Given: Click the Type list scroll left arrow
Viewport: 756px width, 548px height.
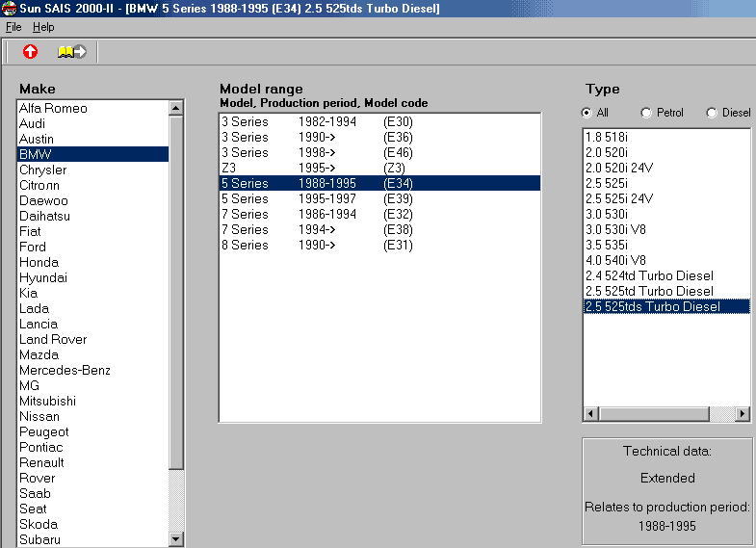Looking at the screenshot, I should click(x=591, y=413).
